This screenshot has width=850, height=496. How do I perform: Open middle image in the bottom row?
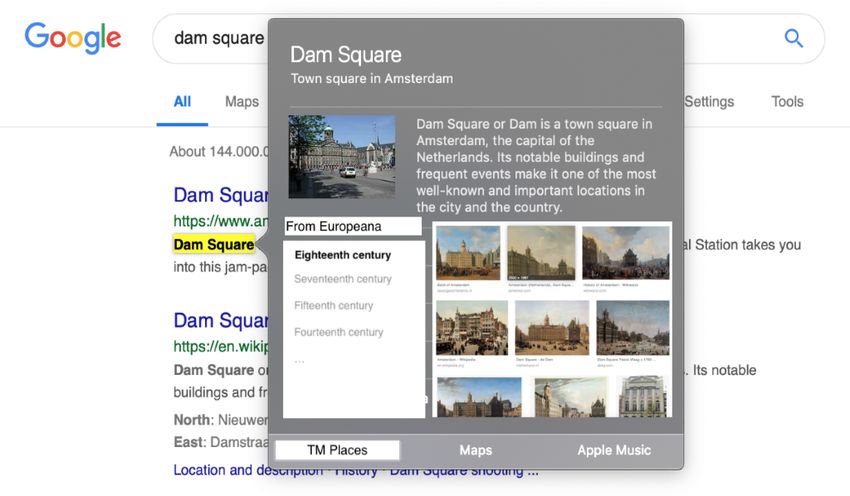pos(570,397)
